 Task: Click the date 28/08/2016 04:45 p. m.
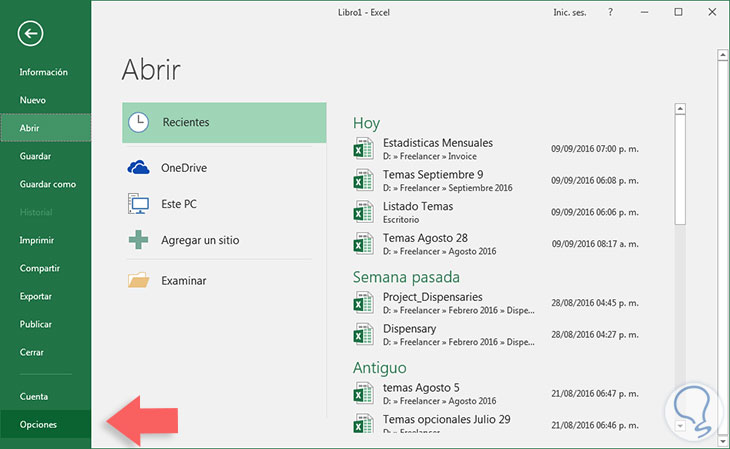coord(595,303)
